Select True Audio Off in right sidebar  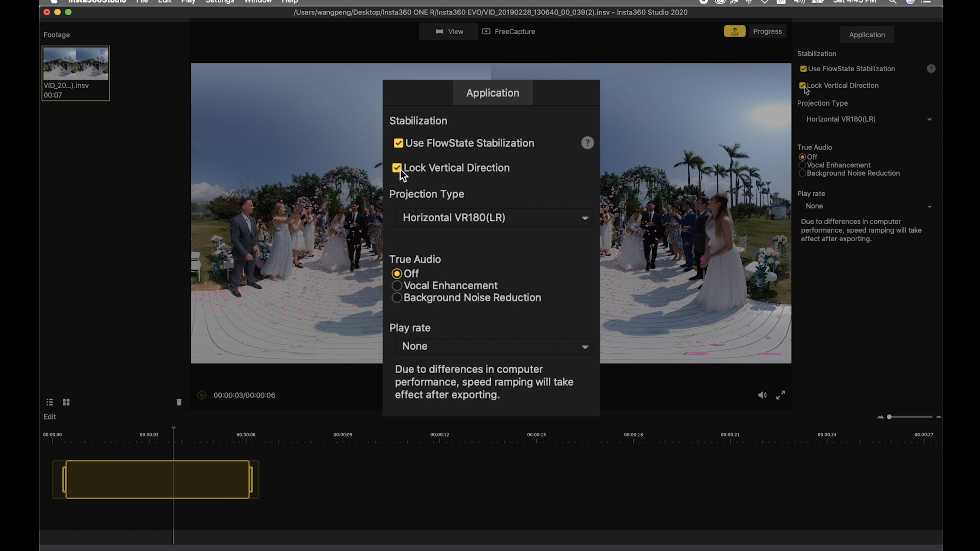pos(802,157)
